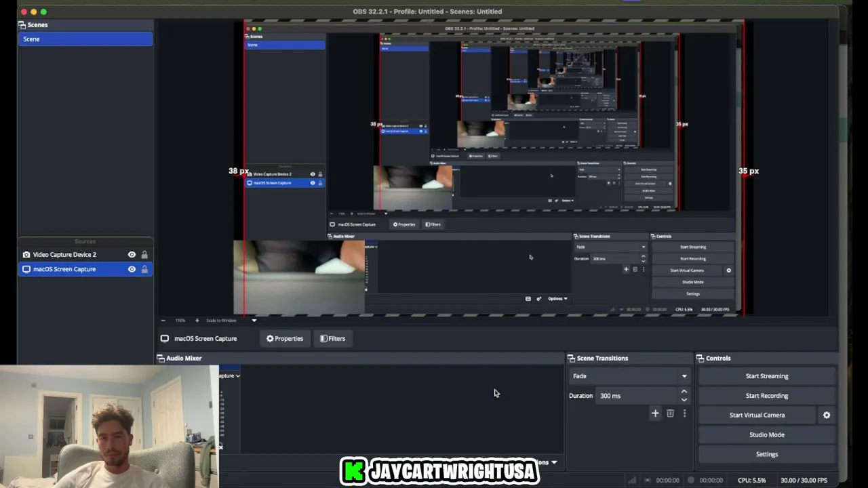
Task: Click the Scenes dock icon
Action: click(x=22, y=25)
